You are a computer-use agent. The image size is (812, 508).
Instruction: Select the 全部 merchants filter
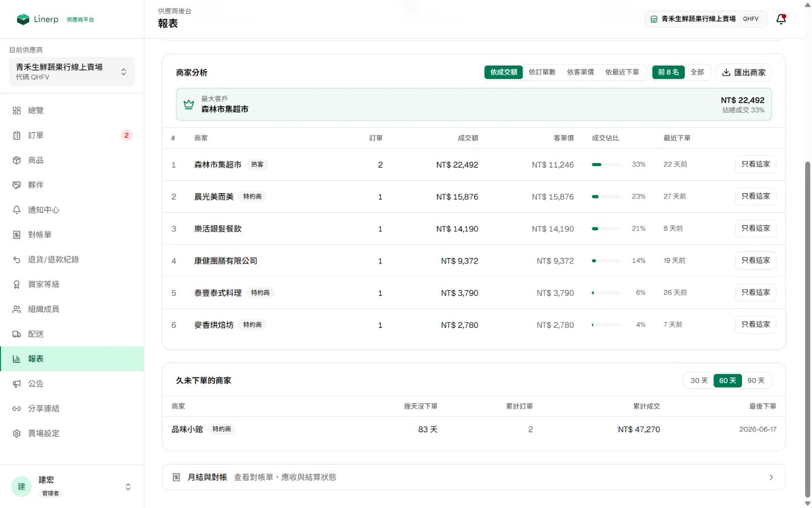click(x=698, y=72)
